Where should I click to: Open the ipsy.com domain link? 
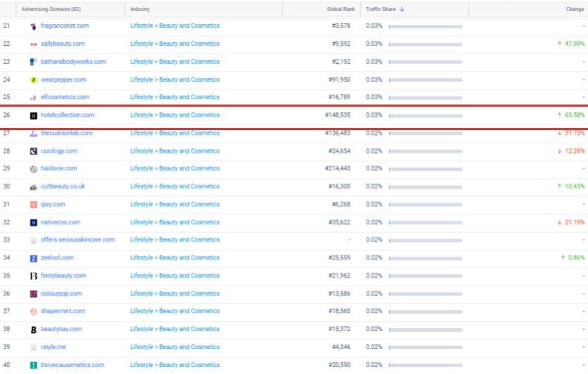coord(53,204)
